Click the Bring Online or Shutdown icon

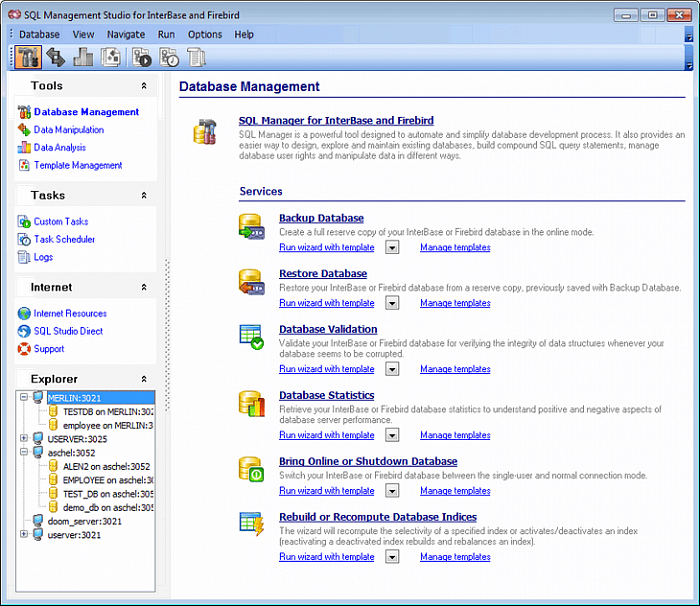(x=251, y=469)
